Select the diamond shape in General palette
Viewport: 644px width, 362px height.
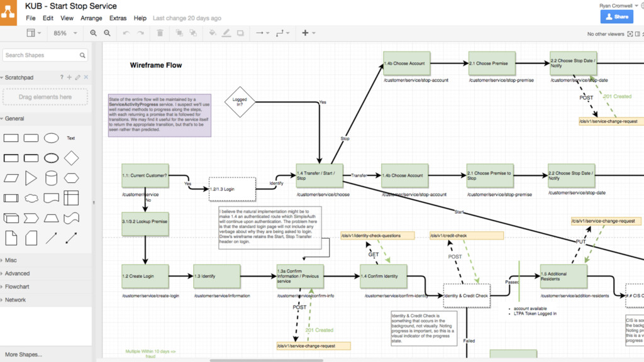tap(72, 158)
